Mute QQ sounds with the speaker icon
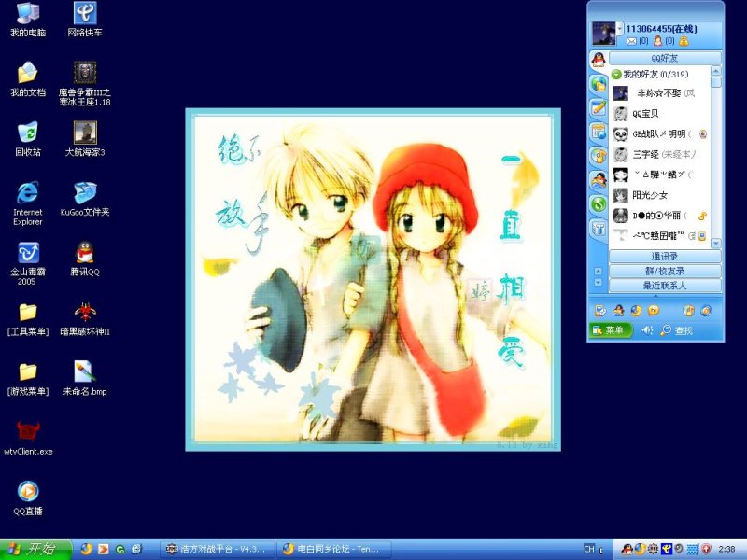 click(647, 330)
